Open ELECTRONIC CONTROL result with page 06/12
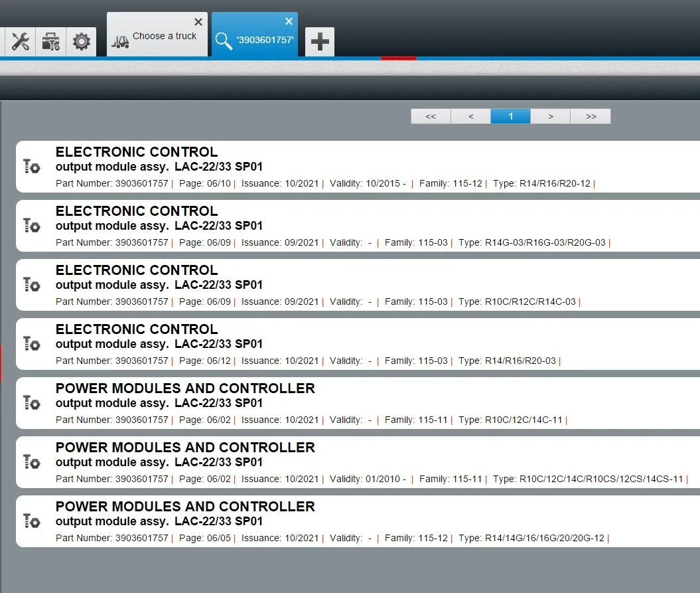 point(358,343)
